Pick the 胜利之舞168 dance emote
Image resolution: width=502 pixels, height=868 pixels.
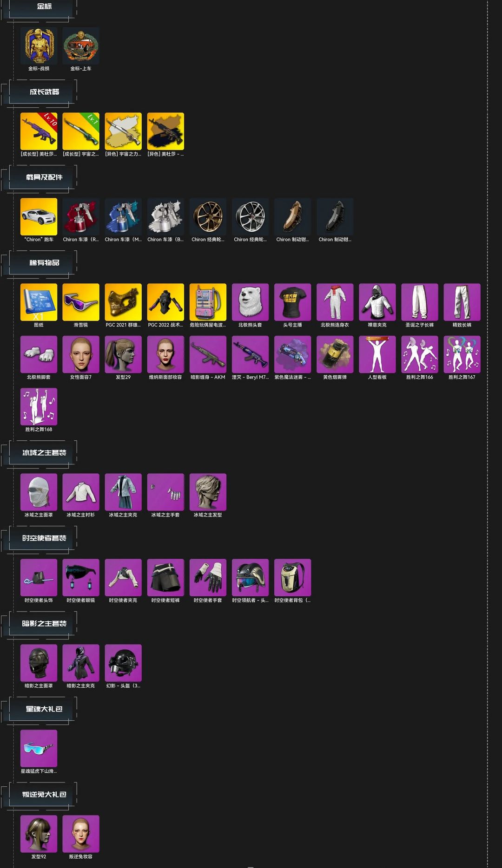[39, 406]
